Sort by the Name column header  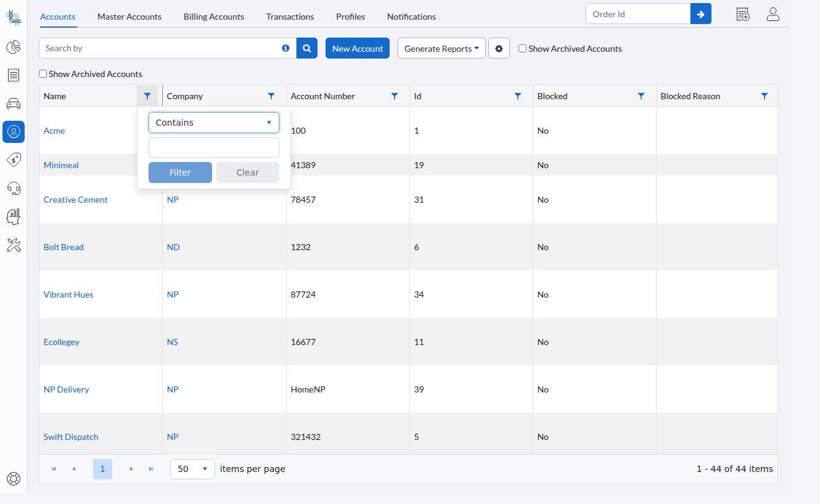pyautogui.click(x=55, y=96)
